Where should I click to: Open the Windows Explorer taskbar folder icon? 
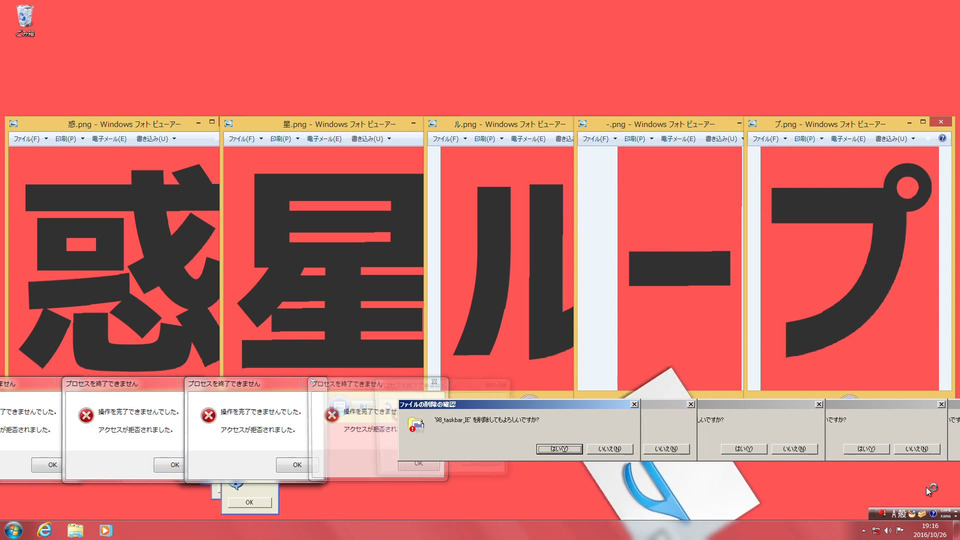coord(75,530)
